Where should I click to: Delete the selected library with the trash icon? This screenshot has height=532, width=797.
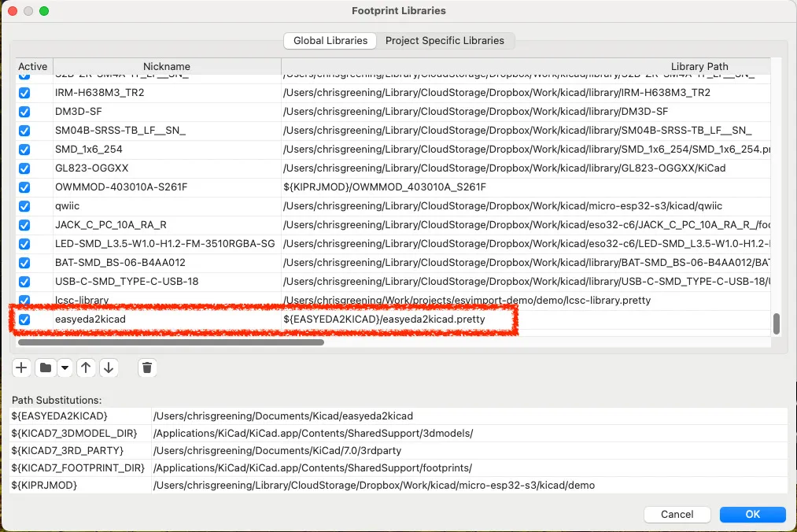(x=147, y=368)
